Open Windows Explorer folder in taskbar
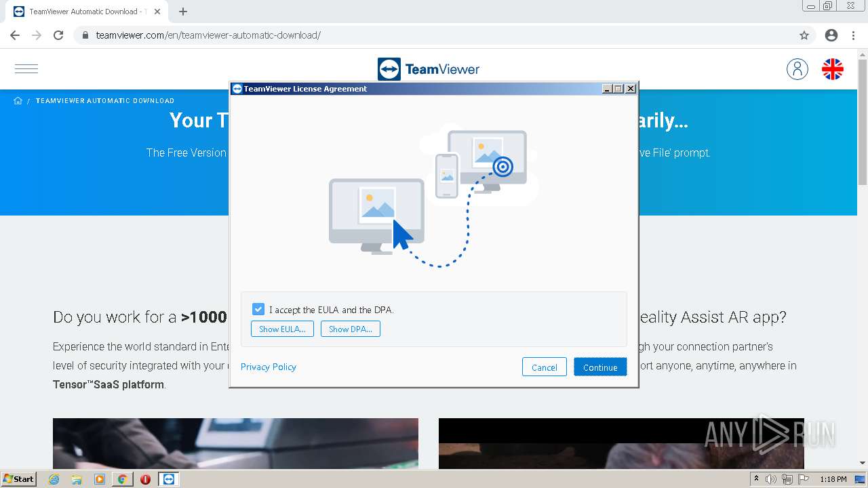Screen dimensions: 868x488 pyautogui.click(x=77, y=479)
